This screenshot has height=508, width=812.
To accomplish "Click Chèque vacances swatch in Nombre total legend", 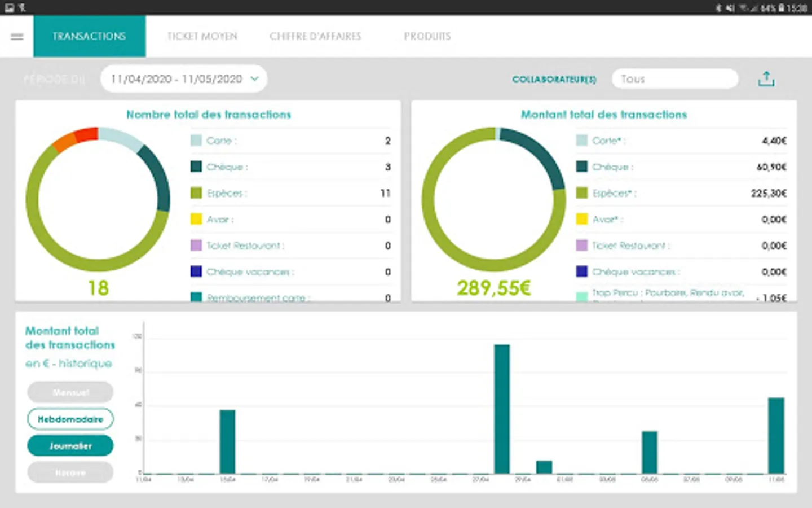I will point(196,271).
